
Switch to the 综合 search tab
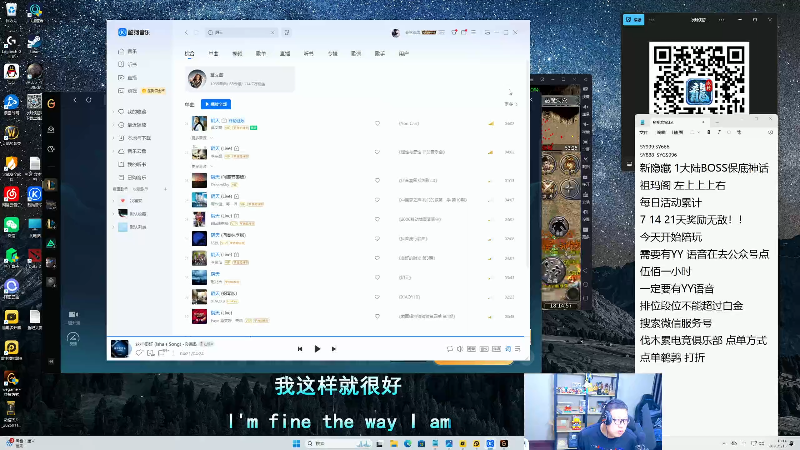189,54
